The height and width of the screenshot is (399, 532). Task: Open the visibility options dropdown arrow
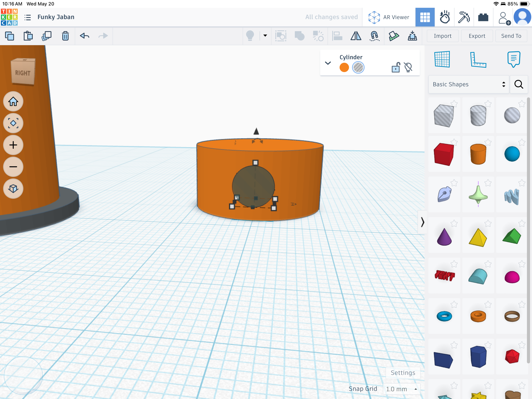[x=265, y=36]
